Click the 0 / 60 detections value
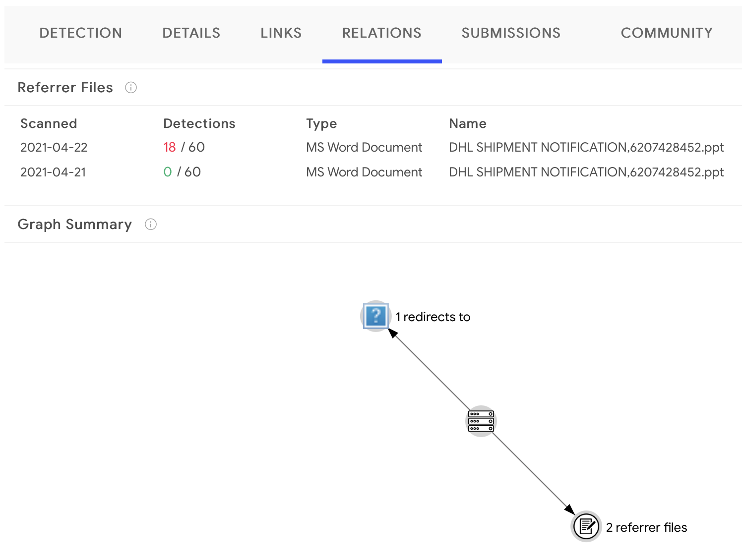This screenshot has width=742, height=560. 182,172
